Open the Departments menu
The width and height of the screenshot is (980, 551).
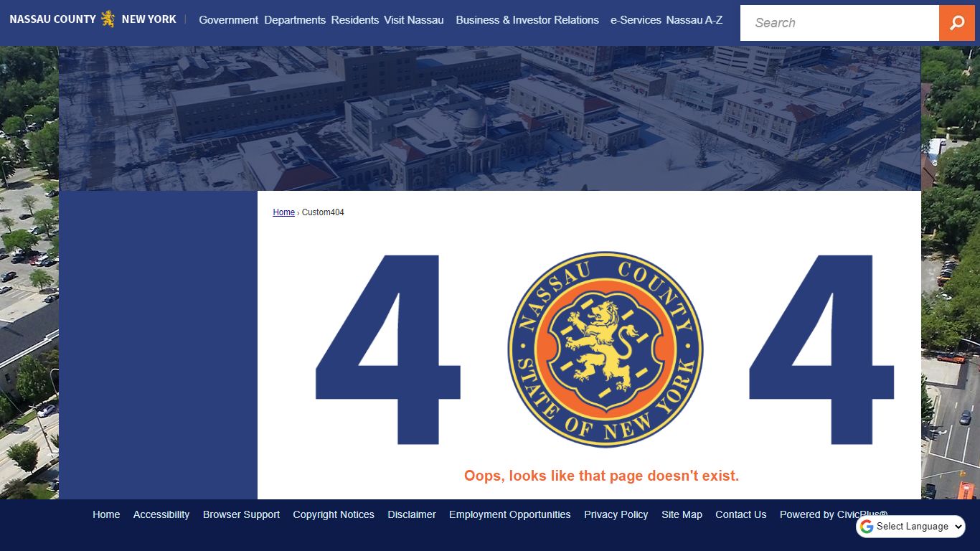(x=295, y=20)
